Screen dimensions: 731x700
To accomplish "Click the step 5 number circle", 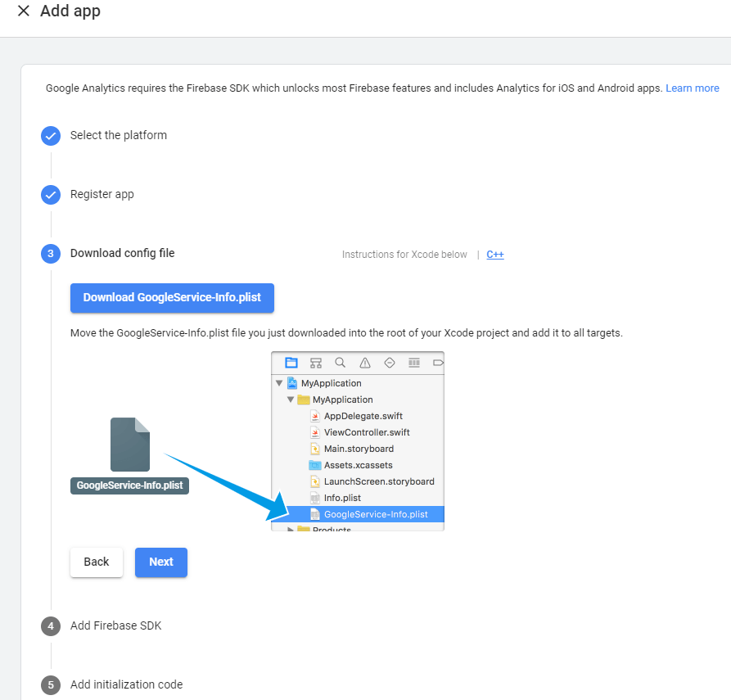I will click(51, 685).
